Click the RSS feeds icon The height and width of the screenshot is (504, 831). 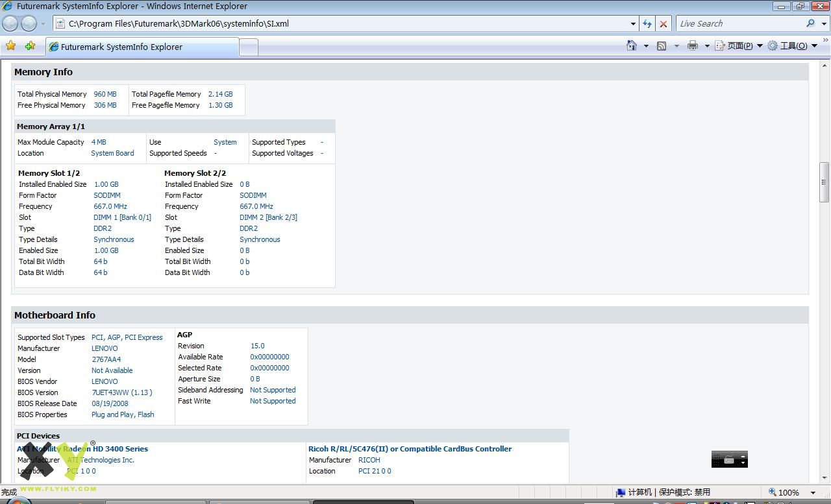pyautogui.click(x=662, y=45)
